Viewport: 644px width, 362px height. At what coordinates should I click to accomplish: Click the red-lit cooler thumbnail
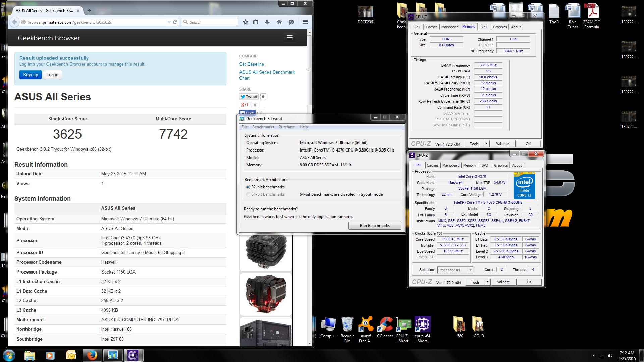(x=266, y=294)
